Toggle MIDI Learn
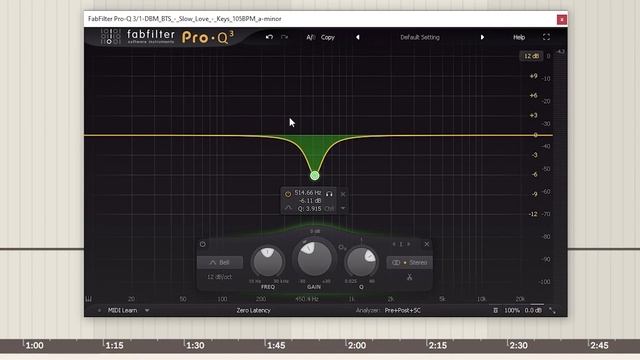Image resolution: width=640 pixels, height=360 pixels. point(122,310)
